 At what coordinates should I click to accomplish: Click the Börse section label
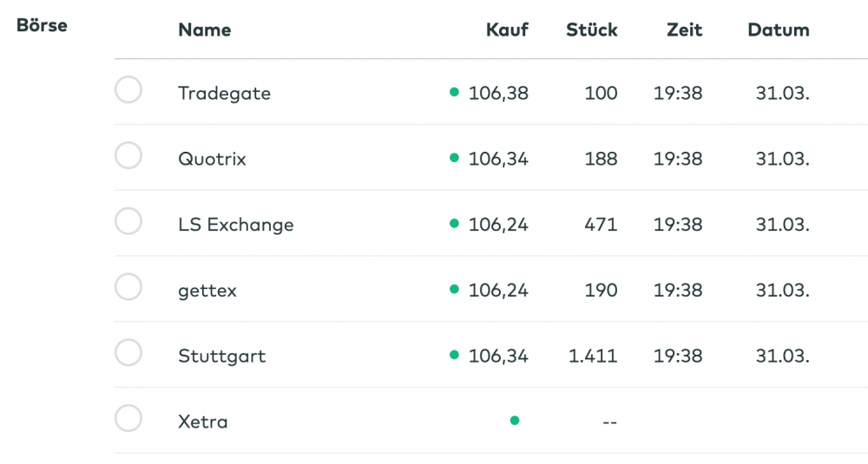click(x=42, y=25)
